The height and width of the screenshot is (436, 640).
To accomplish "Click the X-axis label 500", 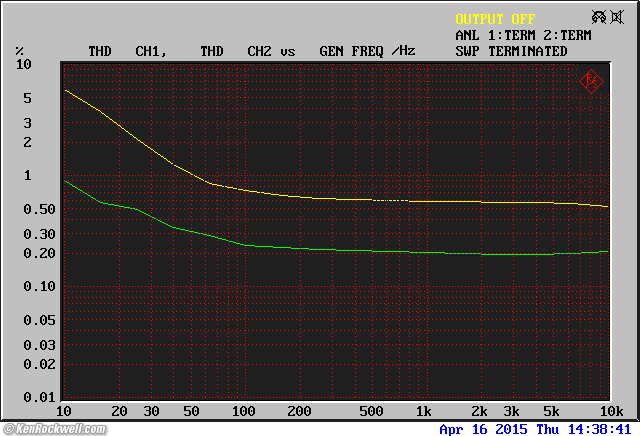I will (x=371, y=411).
